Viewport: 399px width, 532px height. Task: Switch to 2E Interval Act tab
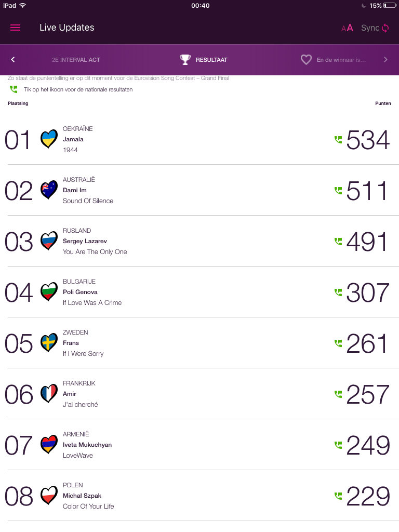tap(76, 60)
